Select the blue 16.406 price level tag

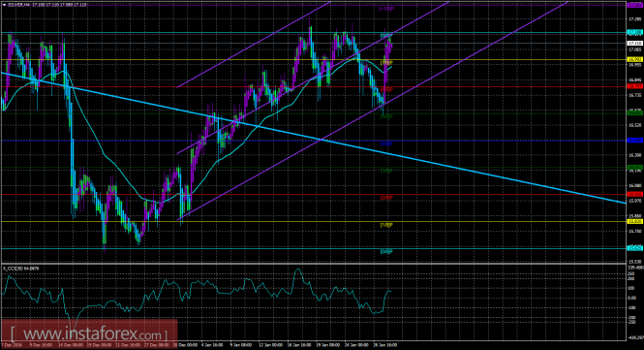pyautogui.click(x=635, y=141)
